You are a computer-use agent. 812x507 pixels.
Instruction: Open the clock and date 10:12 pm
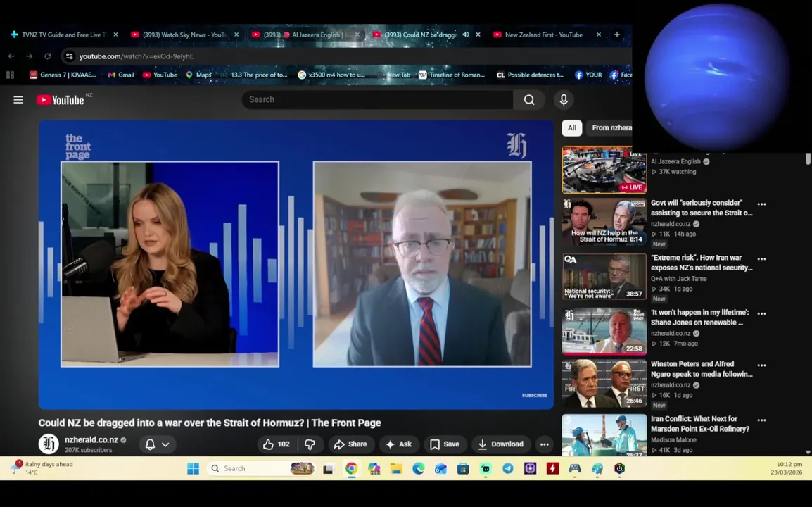click(x=787, y=468)
